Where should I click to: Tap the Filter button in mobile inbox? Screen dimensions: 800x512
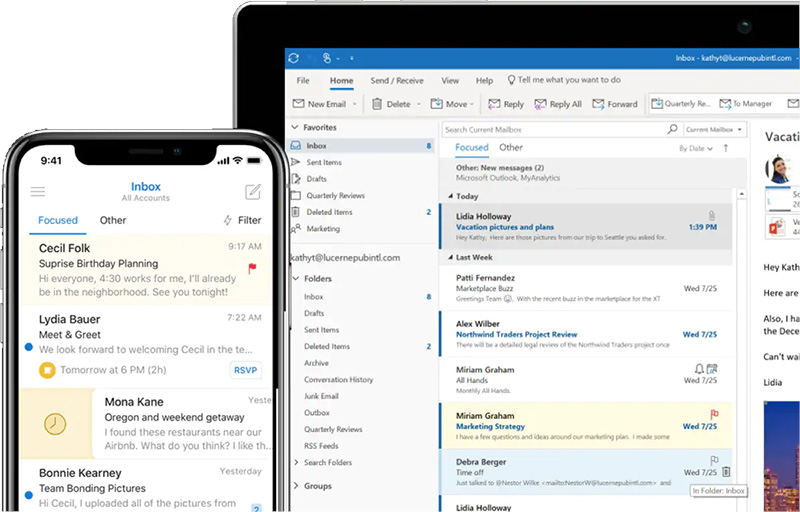[x=241, y=220]
